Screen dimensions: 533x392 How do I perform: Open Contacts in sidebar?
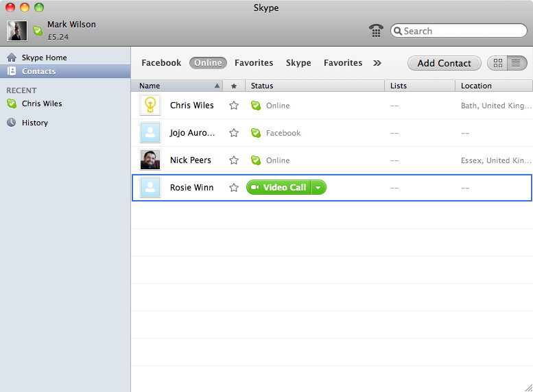(x=65, y=71)
